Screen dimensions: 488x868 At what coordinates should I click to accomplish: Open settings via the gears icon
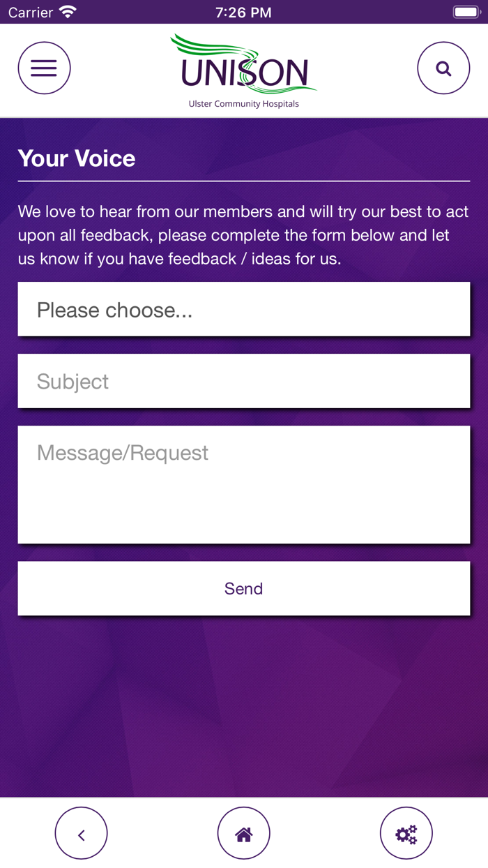tap(406, 833)
